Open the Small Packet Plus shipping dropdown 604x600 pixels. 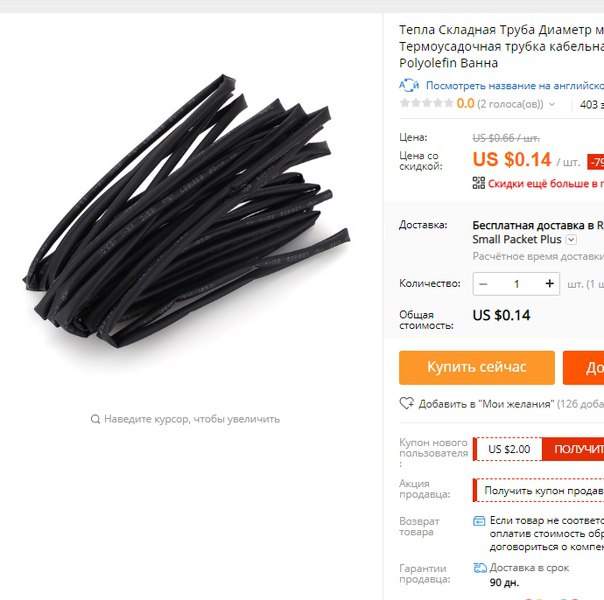tap(571, 240)
